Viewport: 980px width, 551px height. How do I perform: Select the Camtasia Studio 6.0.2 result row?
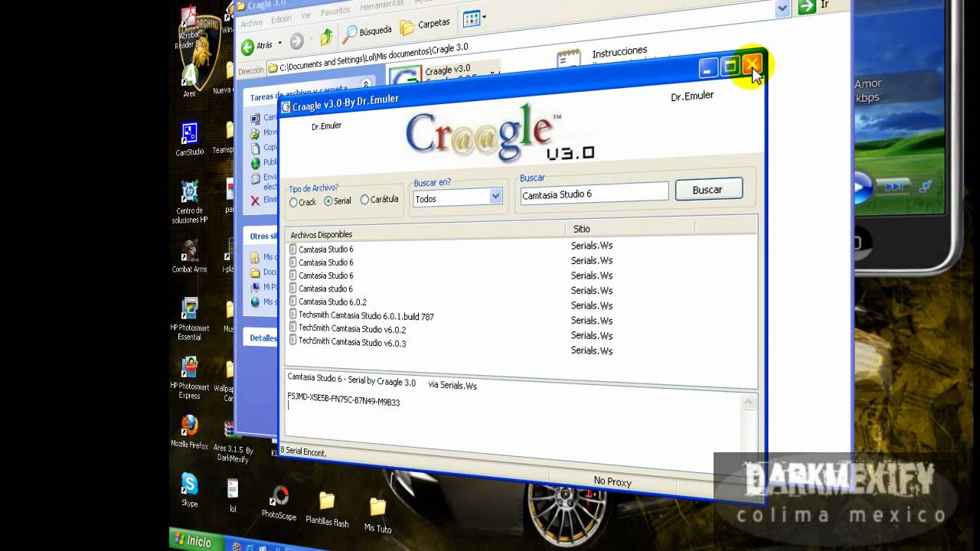[333, 302]
